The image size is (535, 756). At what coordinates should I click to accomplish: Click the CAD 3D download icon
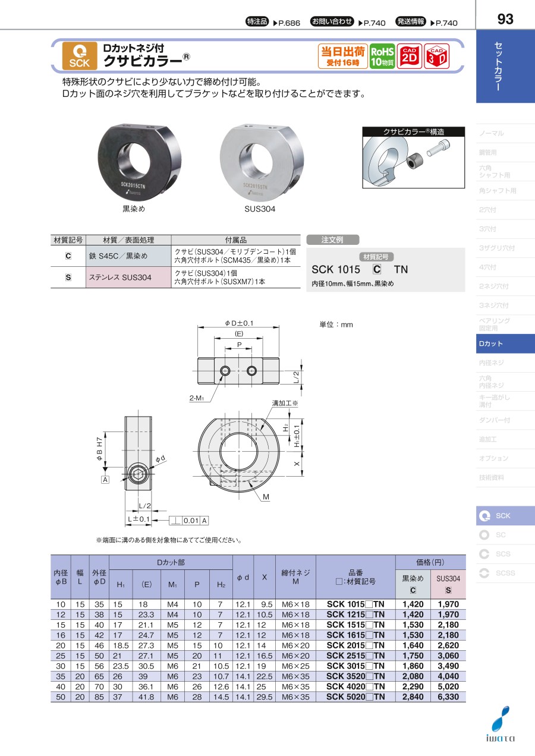[437, 56]
